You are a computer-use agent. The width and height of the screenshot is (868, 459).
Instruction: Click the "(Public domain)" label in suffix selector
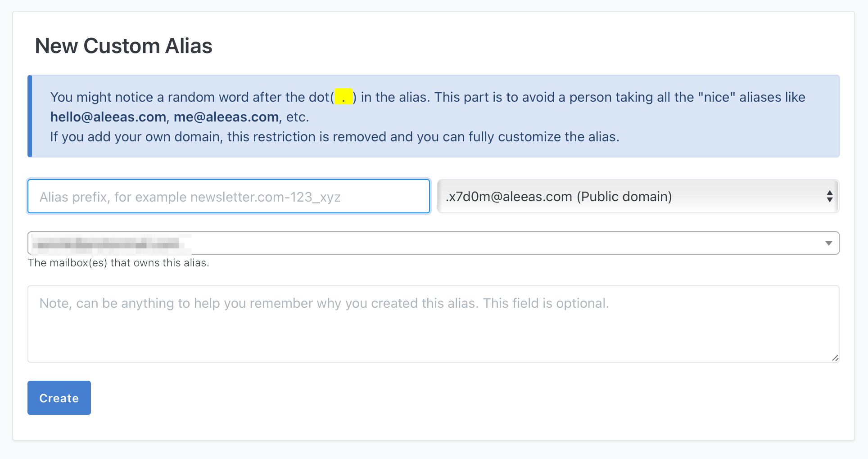(624, 197)
